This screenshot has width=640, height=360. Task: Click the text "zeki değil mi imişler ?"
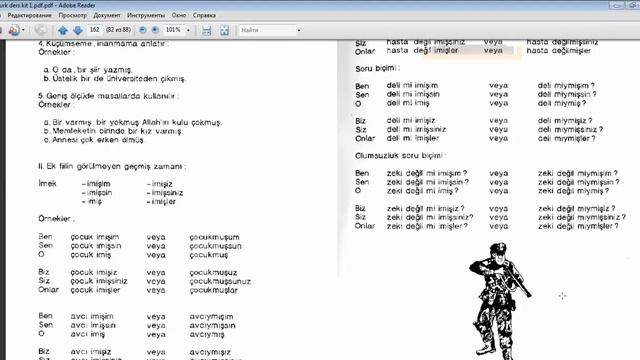point(427,226)
